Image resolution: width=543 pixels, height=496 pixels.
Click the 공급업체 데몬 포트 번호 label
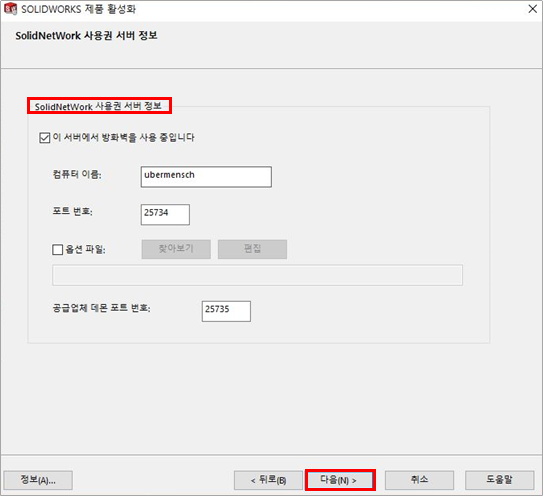click(x=101, y=308)
